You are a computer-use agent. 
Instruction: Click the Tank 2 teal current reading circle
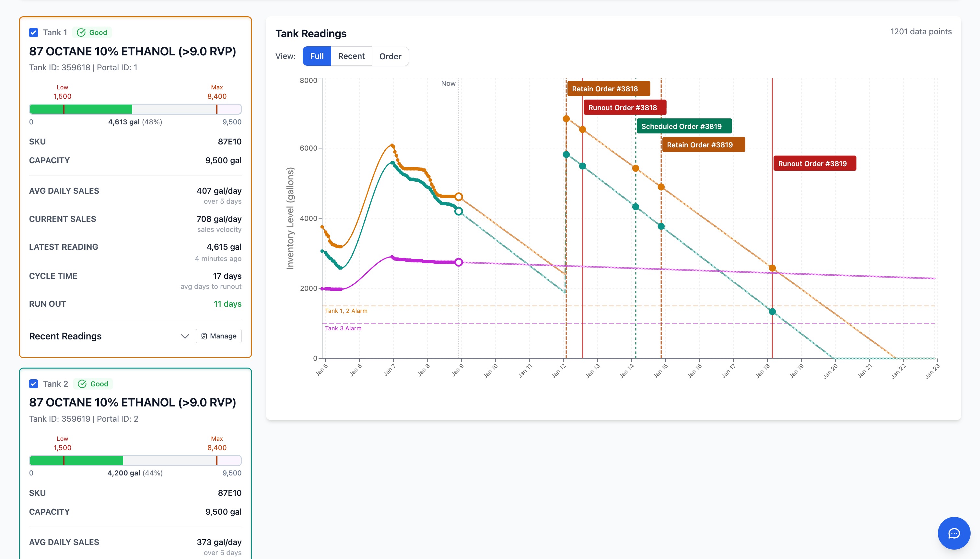pyautogui.click(x=458, y=211)
